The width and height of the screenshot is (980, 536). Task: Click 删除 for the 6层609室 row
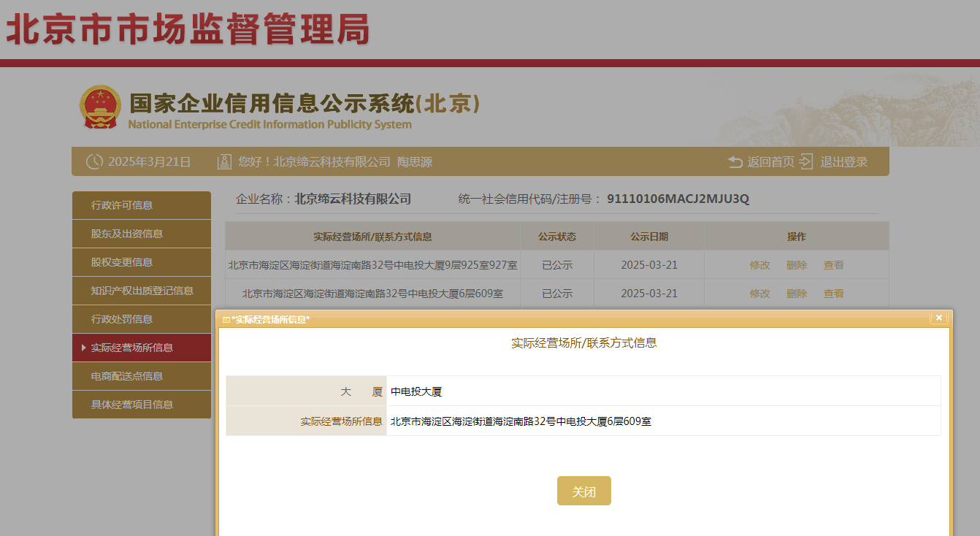(797, 294)
